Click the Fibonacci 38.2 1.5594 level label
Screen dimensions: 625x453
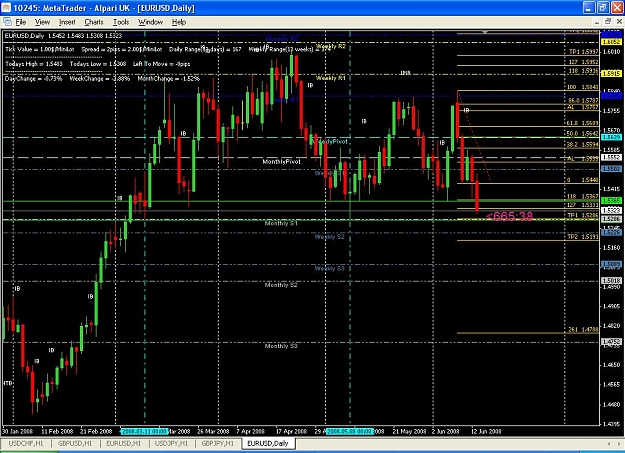point(582,145)
